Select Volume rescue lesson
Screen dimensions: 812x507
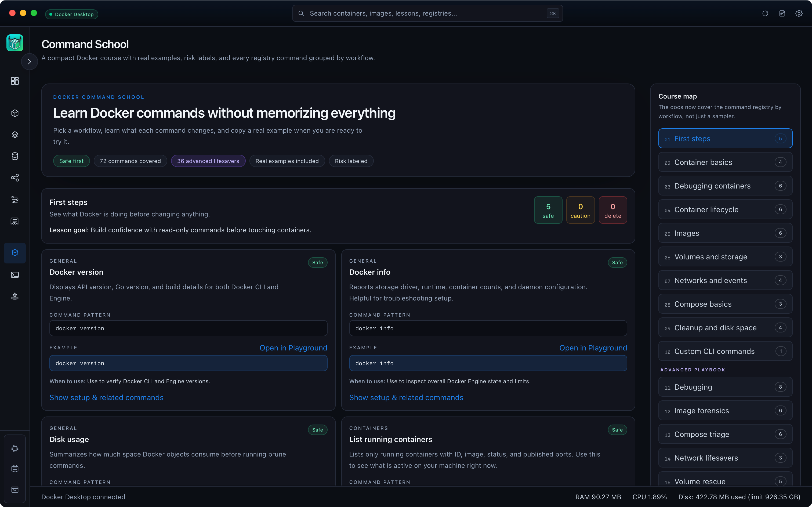point(725,479)
